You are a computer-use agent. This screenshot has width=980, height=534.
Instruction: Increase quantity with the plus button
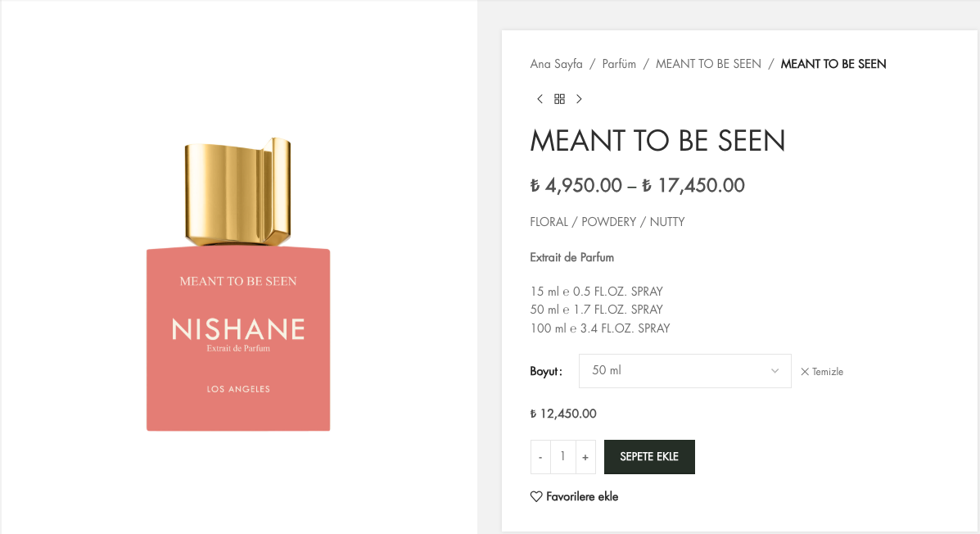coord(585,457)
